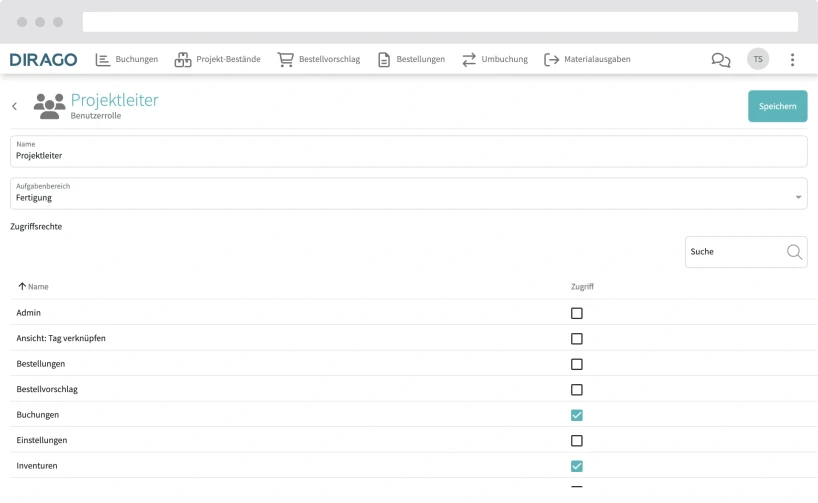
Task: Expand the Aufgabenbereich dropdown
Action: 798,197
